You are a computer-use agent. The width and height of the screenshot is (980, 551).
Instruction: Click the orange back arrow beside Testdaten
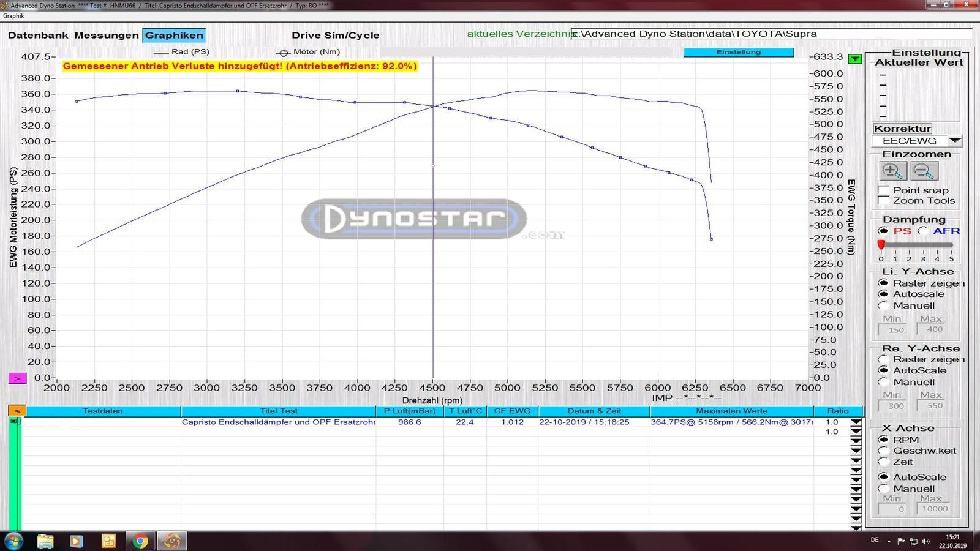[17, 411]
